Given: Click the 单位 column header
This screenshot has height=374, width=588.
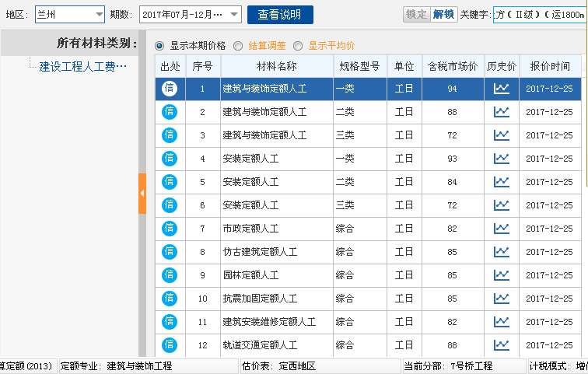Looking at the screenshot, I should [x=404, y=66].
